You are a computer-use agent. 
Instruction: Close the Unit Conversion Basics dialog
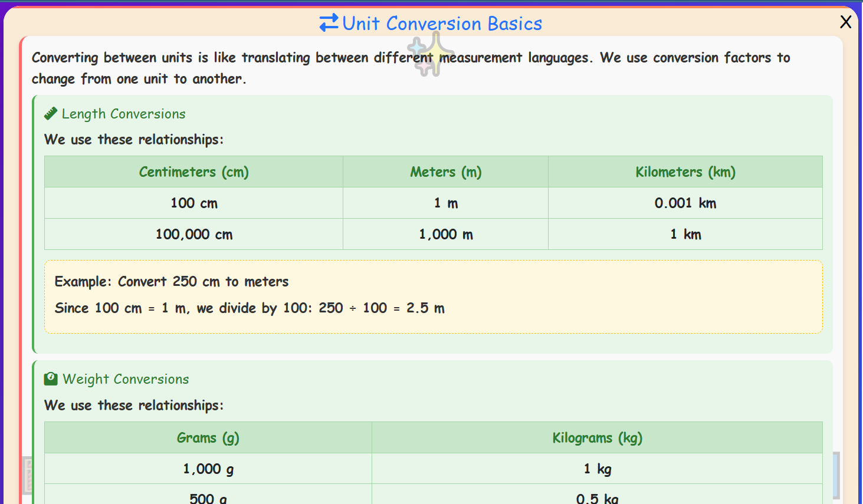point(845,22)
